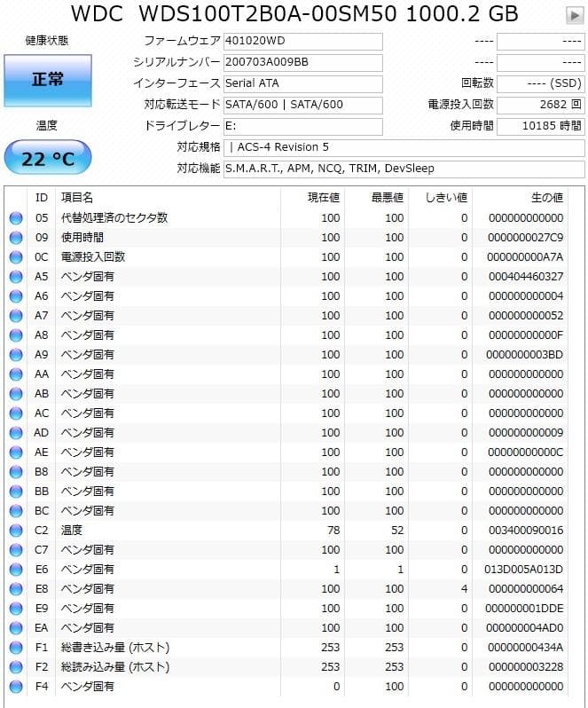The image size is (588, 708).
Task: Click the status icon for ID 0C row
Action: pos(16,257)
